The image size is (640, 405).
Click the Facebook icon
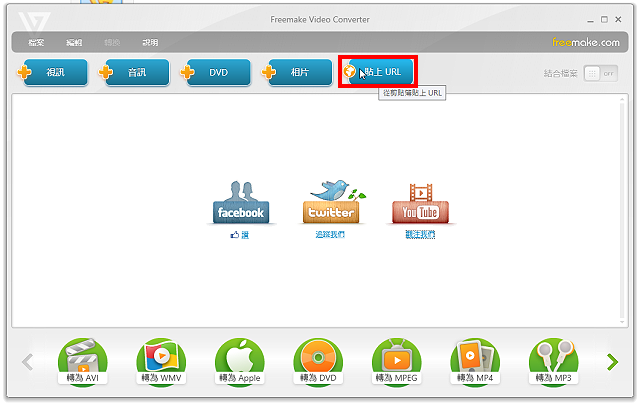[x=241, y=202]
